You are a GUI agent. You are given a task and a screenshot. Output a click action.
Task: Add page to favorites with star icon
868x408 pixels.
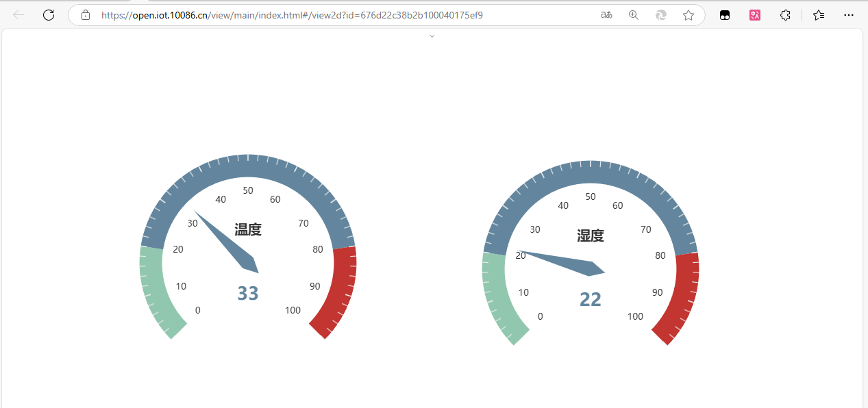pyautogui.click(x=689, y=15)
